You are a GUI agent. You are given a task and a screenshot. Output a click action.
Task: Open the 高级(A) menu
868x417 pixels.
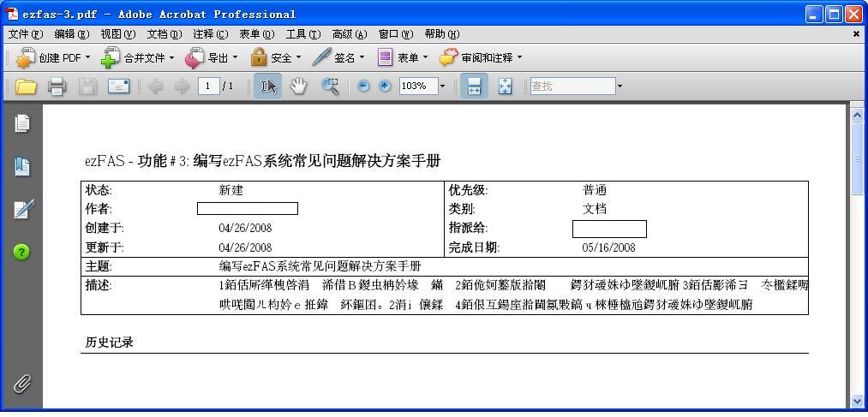350,34
